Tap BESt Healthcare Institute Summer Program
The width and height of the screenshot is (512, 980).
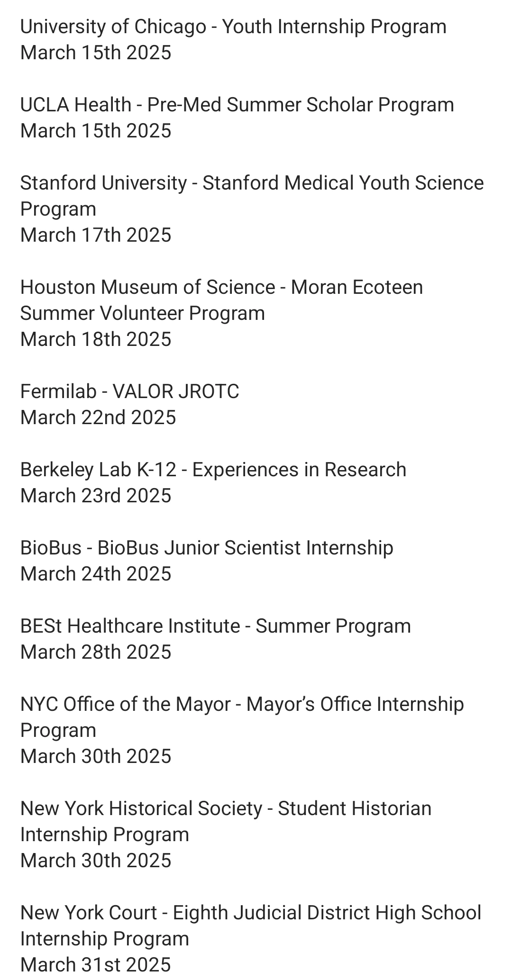(216, 626)
